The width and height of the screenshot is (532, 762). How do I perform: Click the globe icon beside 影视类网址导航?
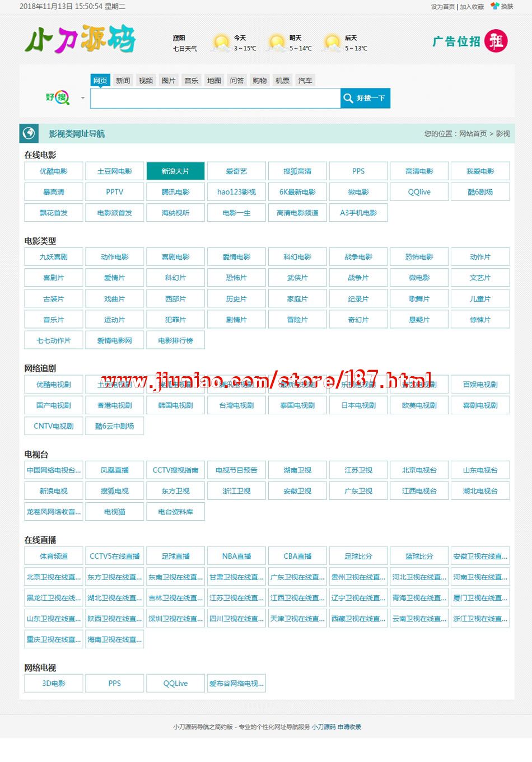pyautogui.click(x=29, y=133)
